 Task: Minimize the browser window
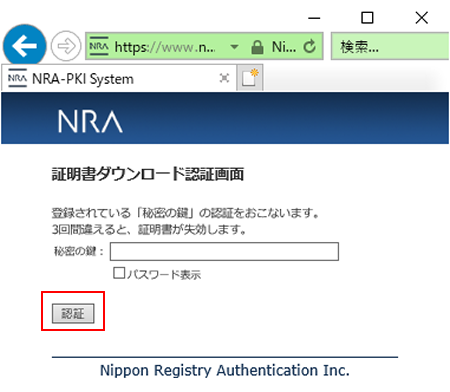[314, 18]
